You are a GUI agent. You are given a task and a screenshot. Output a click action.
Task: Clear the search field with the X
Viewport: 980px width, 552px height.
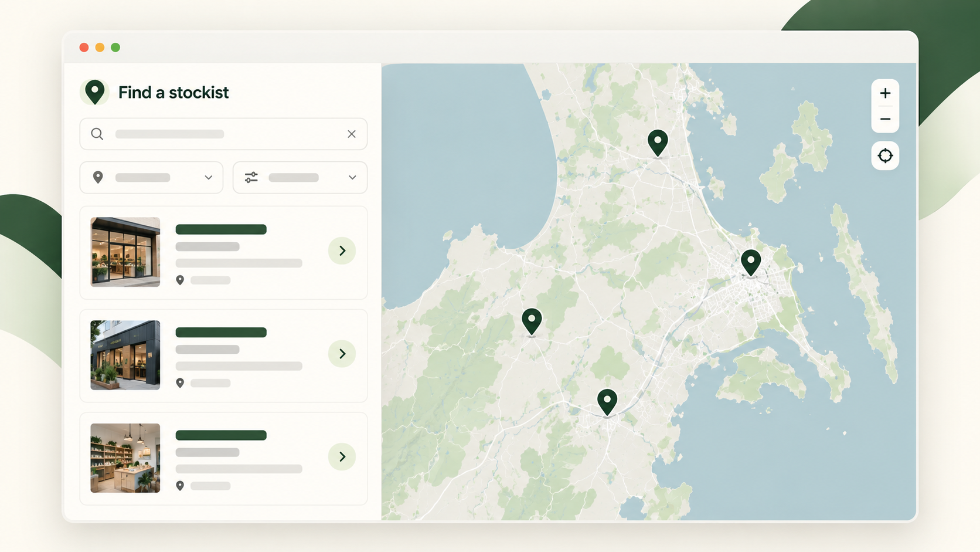(352, 134)
